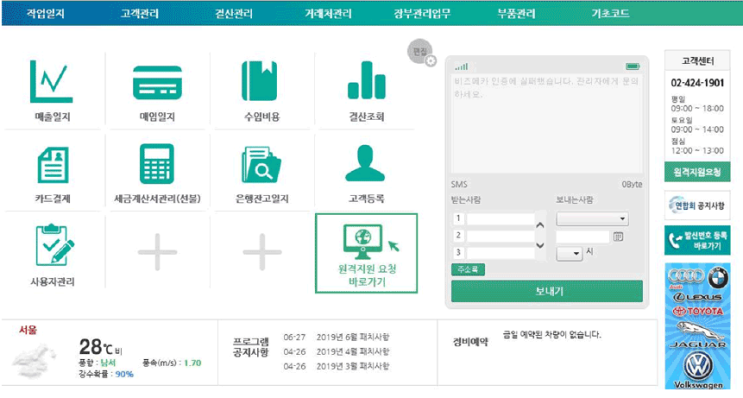The width and height of the screenshot is (743, 398).
Task: Click the Lexus logo in the banner
Action: (698, 297)
